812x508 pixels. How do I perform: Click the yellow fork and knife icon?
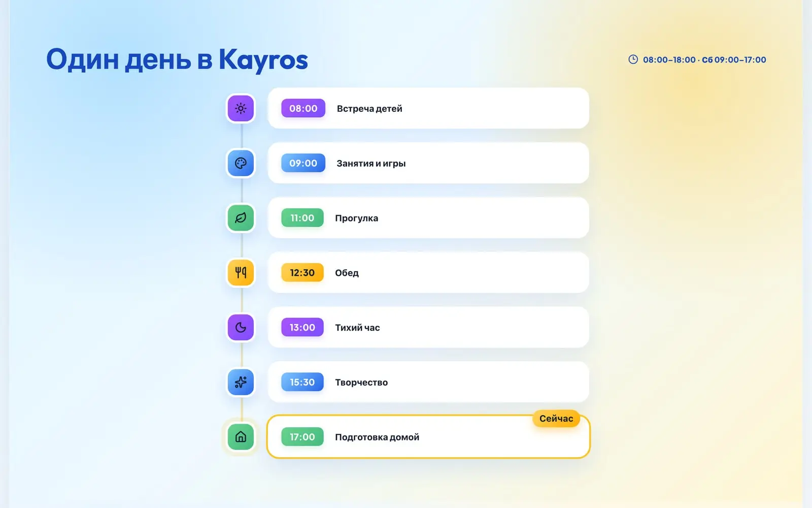(x=241, y=273)
